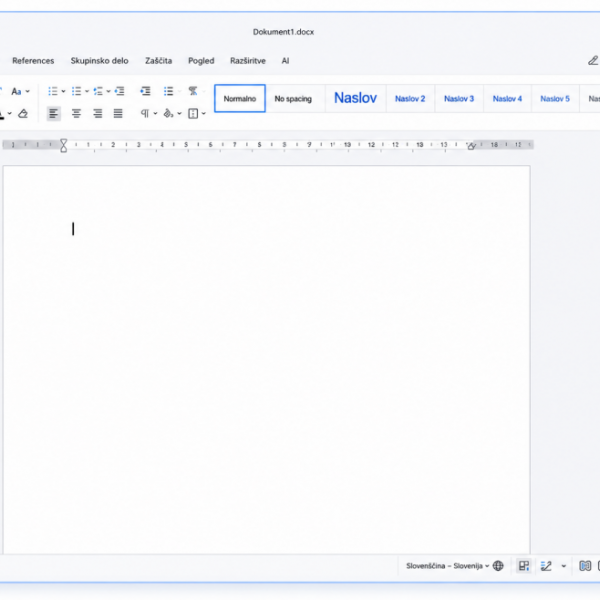Viewport: 600px width, 600px height.
Task: Toggle the fit to page icon
Action: [x=585, y=566]
